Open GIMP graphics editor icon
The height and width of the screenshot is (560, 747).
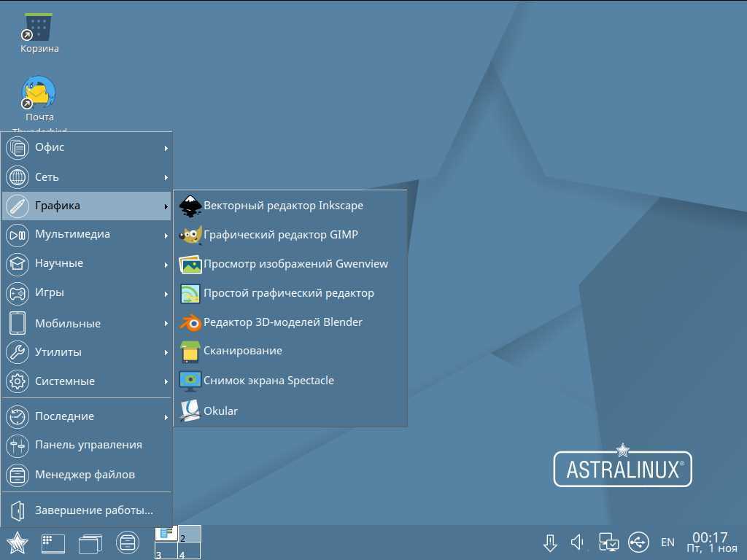tap(190, 236)
